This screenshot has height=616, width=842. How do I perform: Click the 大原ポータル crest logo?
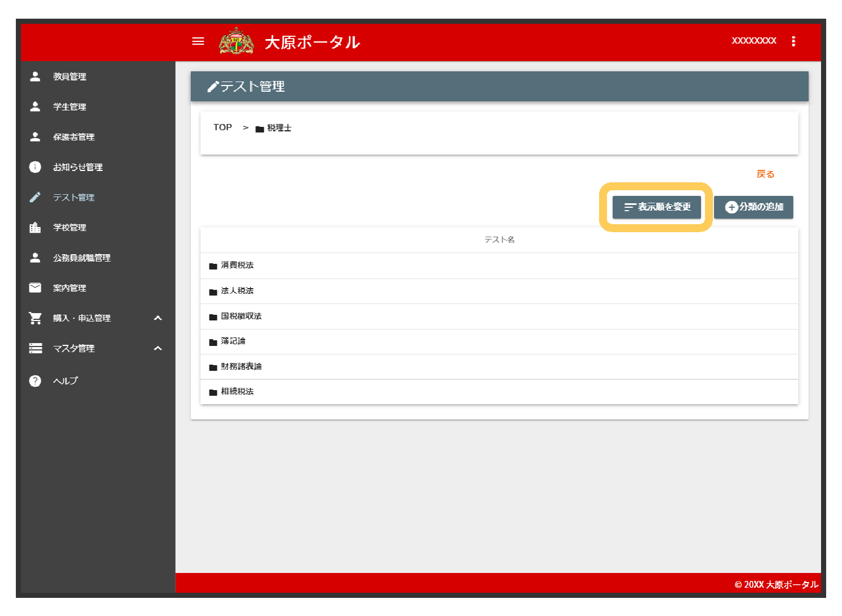(236, 41)
